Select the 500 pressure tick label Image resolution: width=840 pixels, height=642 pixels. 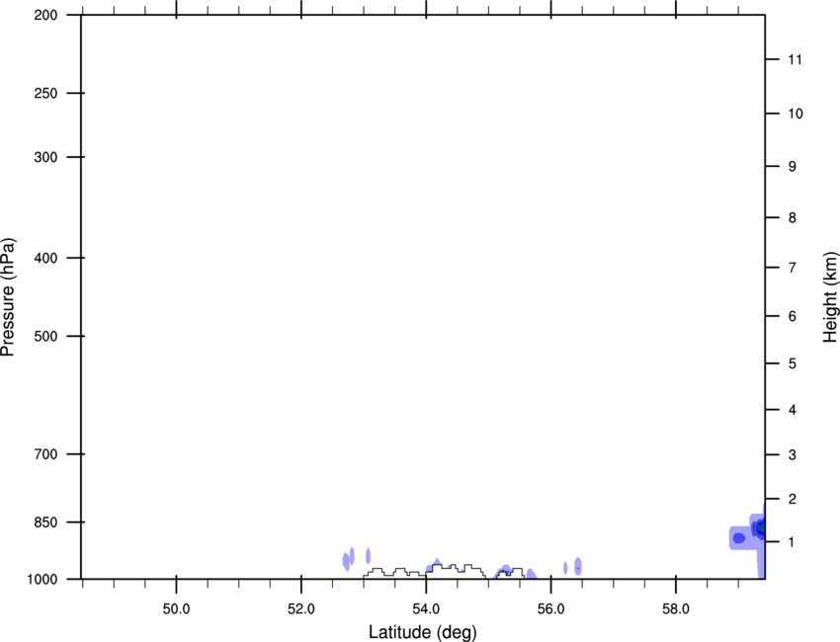[45, 336]
